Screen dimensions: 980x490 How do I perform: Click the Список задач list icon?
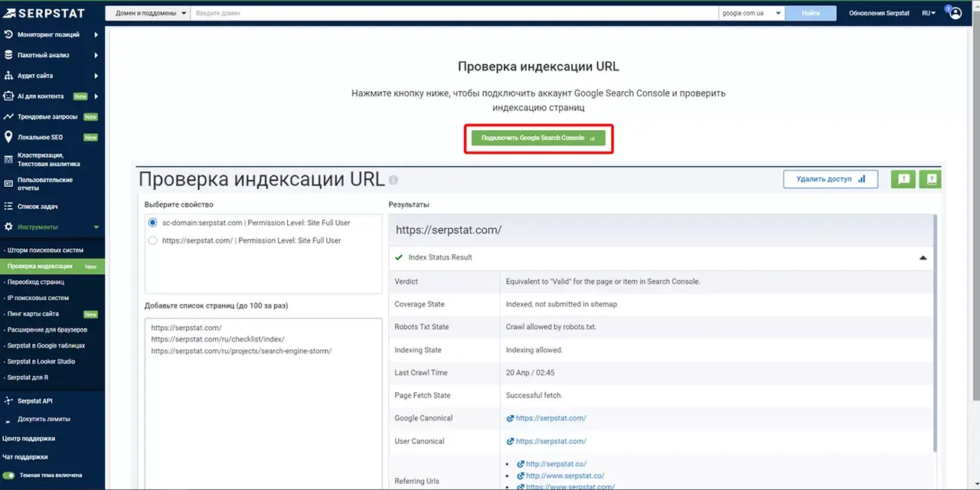click(x=8, y=207)
